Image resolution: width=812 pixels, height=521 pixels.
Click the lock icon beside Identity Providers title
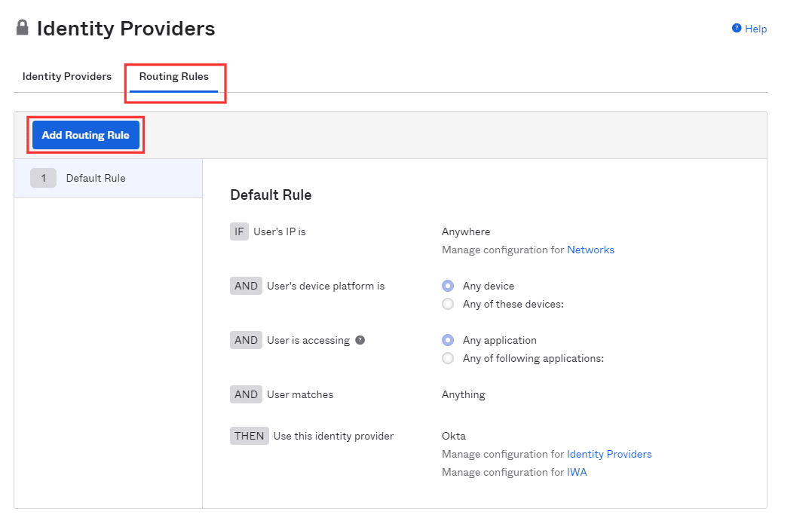[x=22, y=28]
